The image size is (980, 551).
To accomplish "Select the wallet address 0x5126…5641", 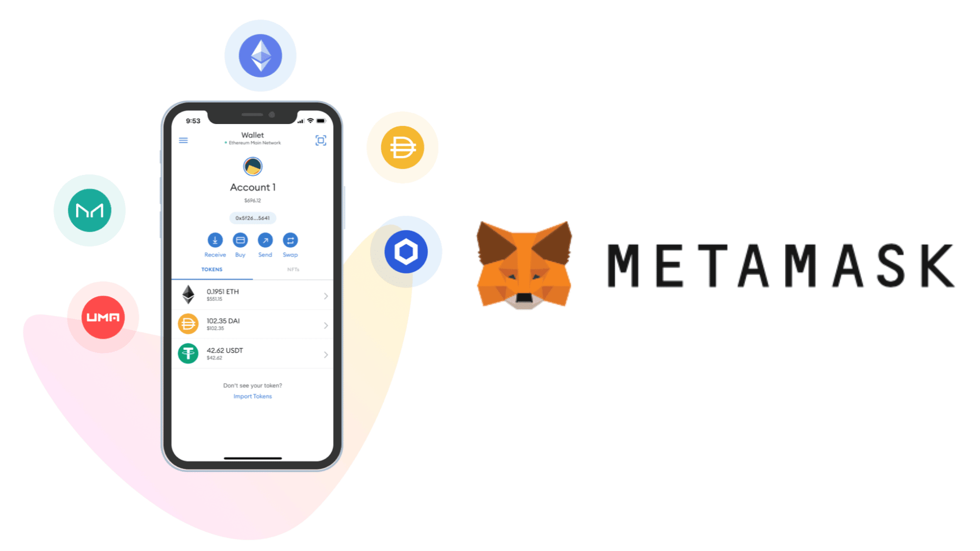I will click(x=253, y=218).
